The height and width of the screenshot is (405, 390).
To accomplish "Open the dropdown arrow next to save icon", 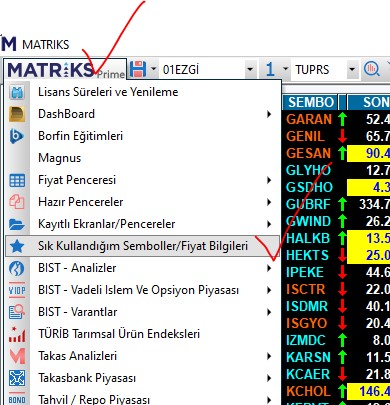I will coord(153,69).
